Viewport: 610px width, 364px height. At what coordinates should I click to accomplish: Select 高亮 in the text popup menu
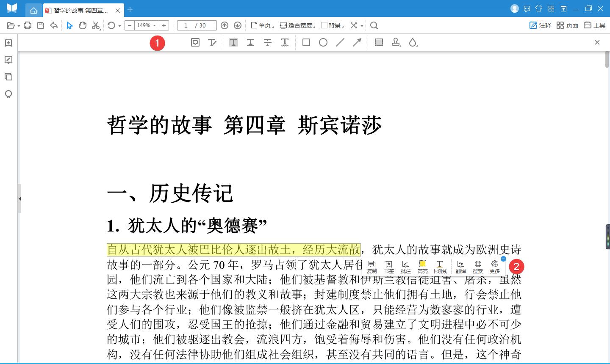point(422,267)
